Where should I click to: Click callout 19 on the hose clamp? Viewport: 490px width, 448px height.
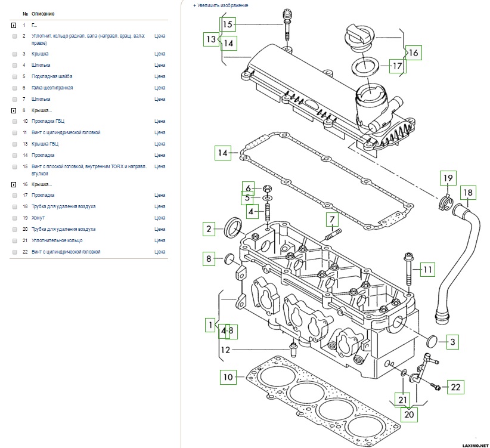coord(448,178)
